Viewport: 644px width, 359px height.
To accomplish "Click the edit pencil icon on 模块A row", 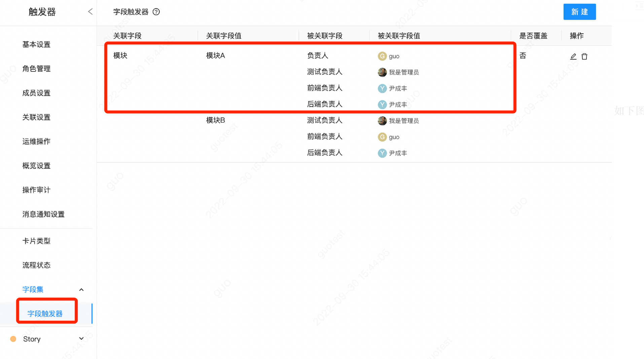I will tap(573, 56).
